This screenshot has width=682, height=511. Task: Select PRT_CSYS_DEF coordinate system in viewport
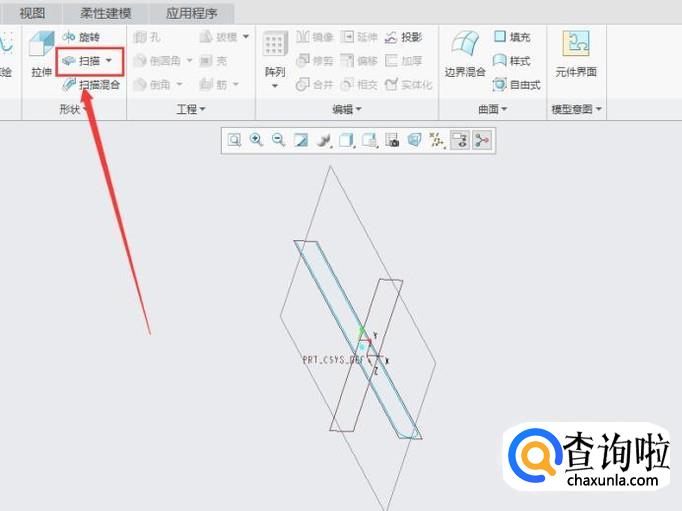tap(332, 360)
